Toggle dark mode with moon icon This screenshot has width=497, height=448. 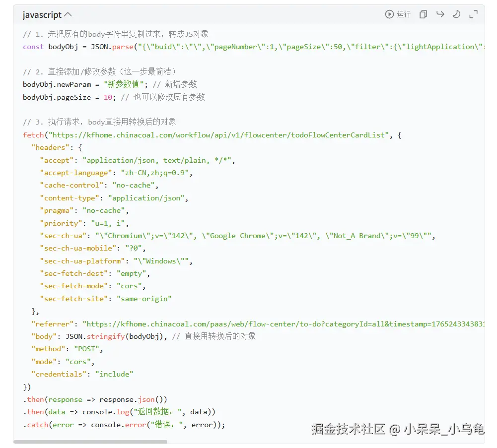click(x=456, y=14)
